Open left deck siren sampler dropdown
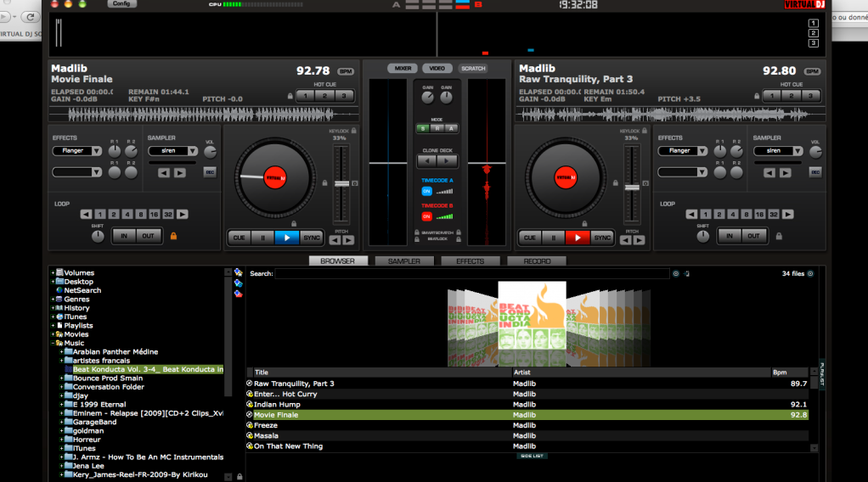 pos(193,150)
